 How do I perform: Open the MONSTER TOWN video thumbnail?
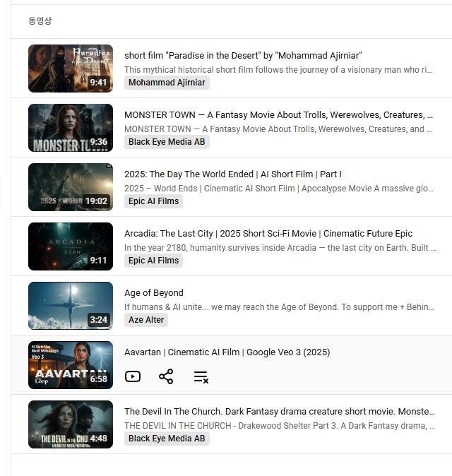coord(71,128)
